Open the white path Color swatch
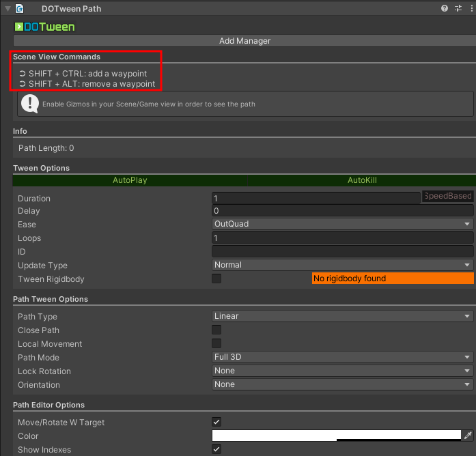 [336, 436]
